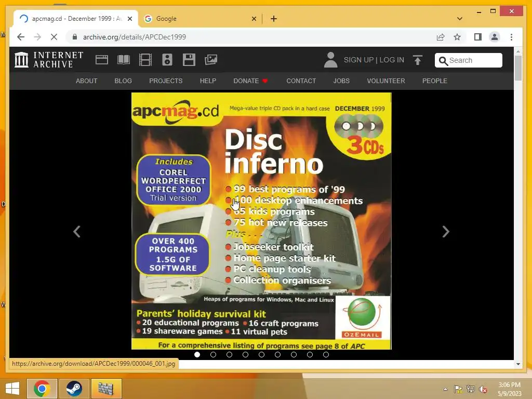Stop loading the page with the X button

tap(54, 37)
